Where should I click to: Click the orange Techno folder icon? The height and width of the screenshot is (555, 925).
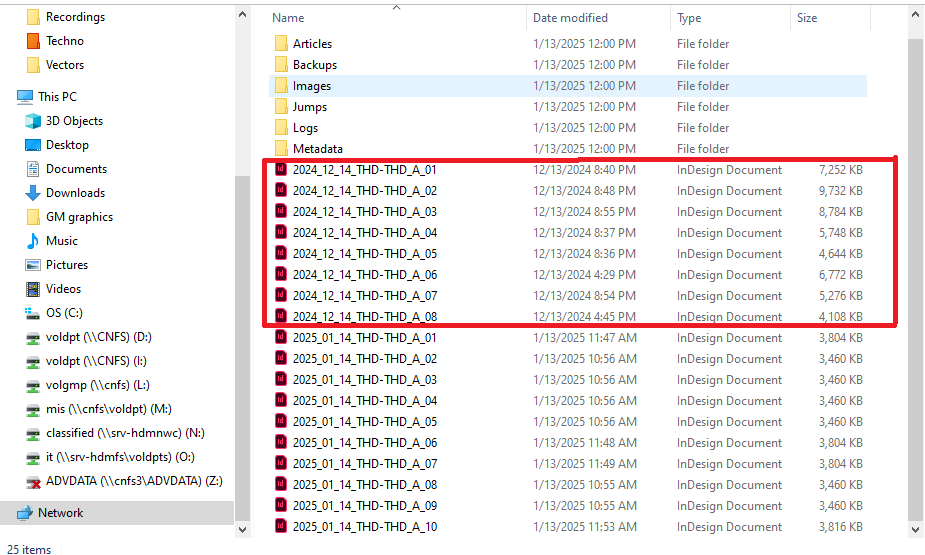[32, 41]
